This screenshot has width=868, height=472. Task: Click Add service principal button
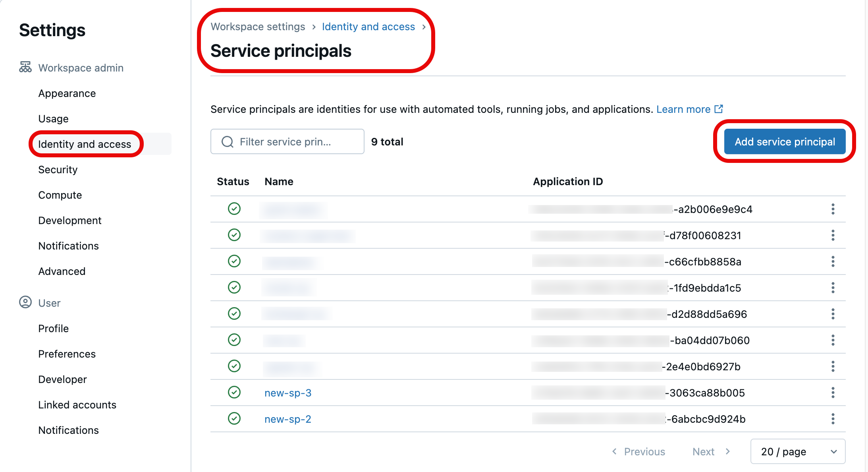point(784,141)
